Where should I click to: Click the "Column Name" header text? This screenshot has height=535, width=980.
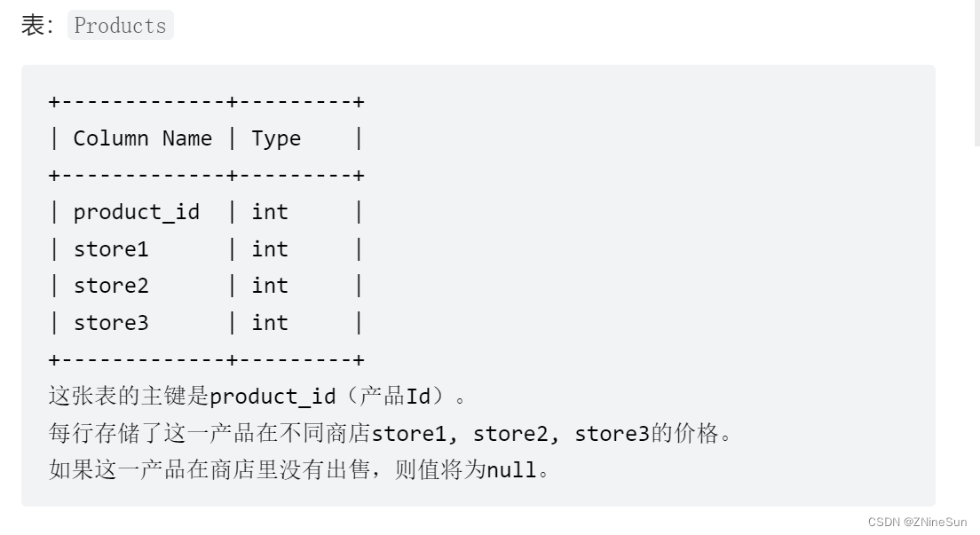point(142,138)
